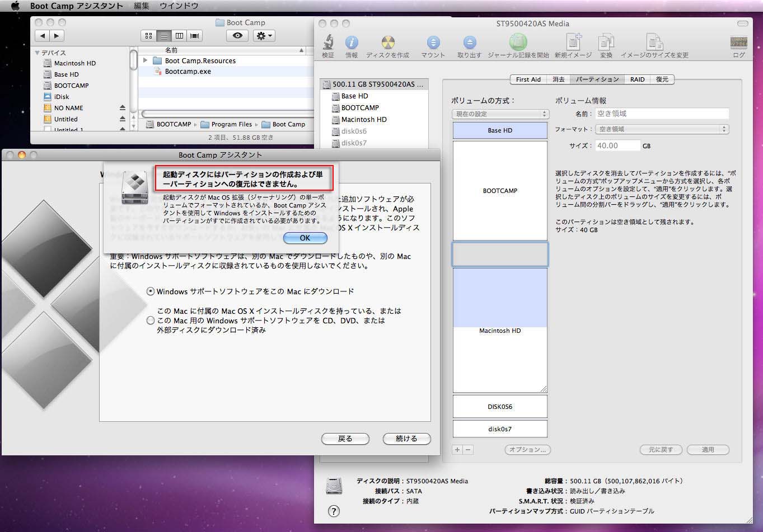The height and width of the screenshot is (532, 763).
Task: Open the Window (ウインドウ) menu
Action: pos(179,6)
